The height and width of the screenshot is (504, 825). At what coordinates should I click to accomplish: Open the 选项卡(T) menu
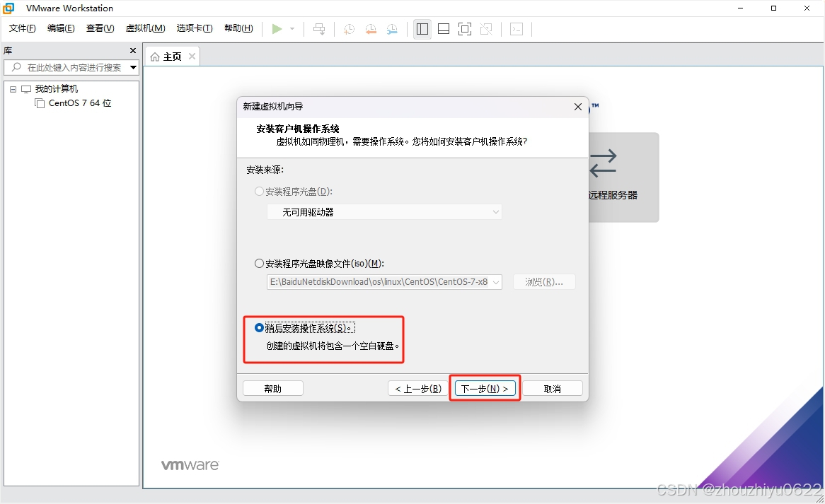194,28
